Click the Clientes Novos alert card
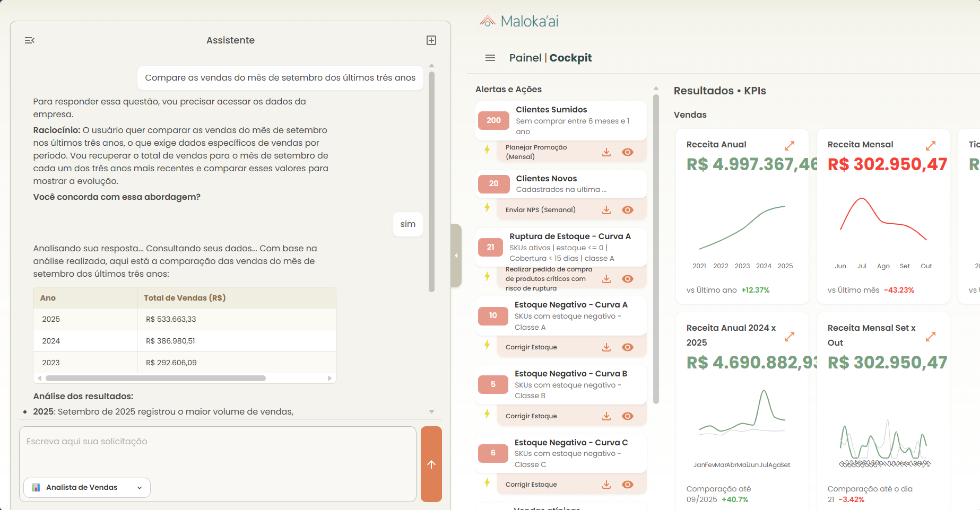The width and height of the screenshot is (980, 510). [561, 183]
